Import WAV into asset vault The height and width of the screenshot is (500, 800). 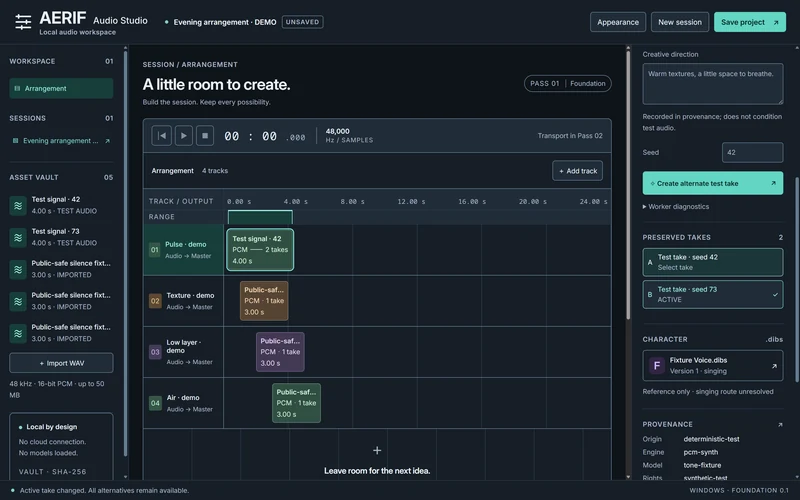[61, 363]
